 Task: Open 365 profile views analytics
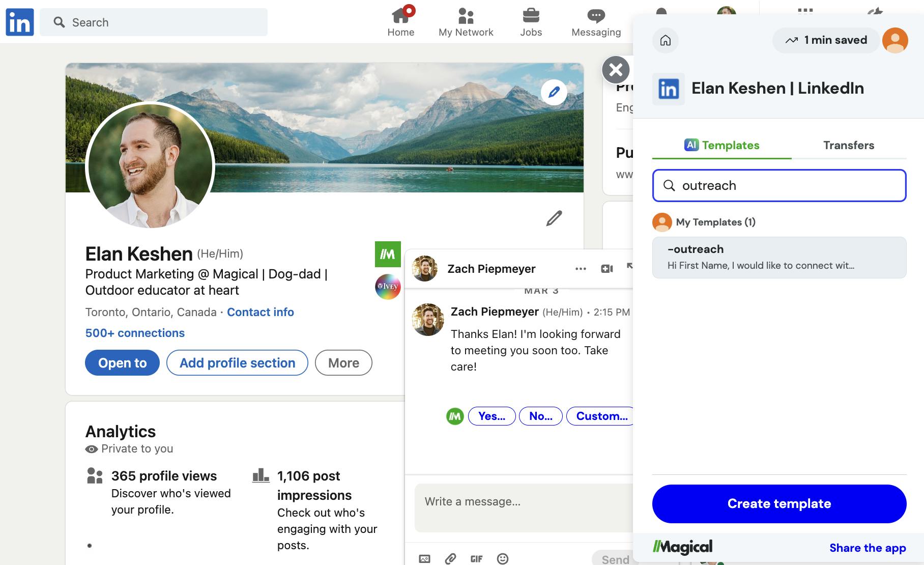(164, 476)
